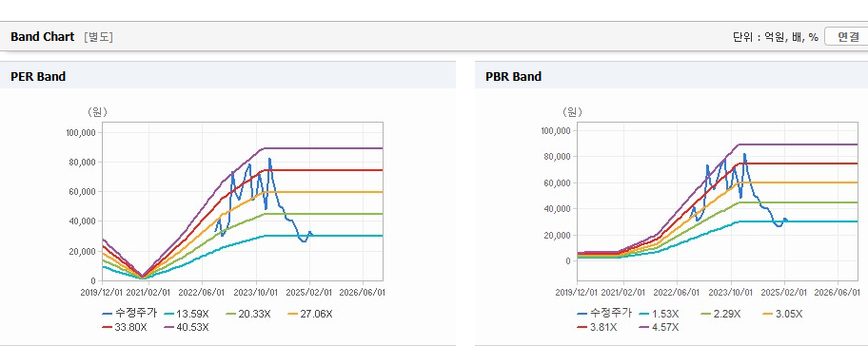Viewport: 868px width, 346px height.
Task: Toggle the 3.05X legend entry
Action: pyautogui.click(x=782, y=314)
